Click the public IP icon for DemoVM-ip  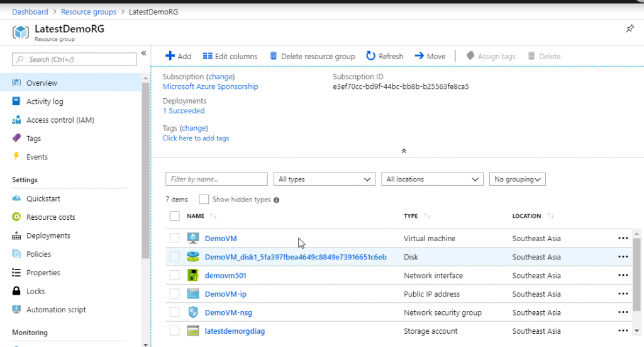pos(192,293)
